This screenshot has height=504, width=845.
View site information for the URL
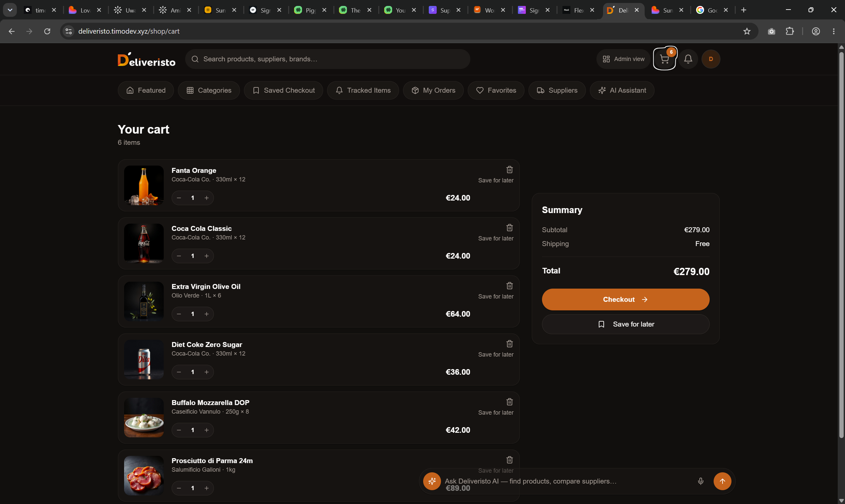coord(69,31)
